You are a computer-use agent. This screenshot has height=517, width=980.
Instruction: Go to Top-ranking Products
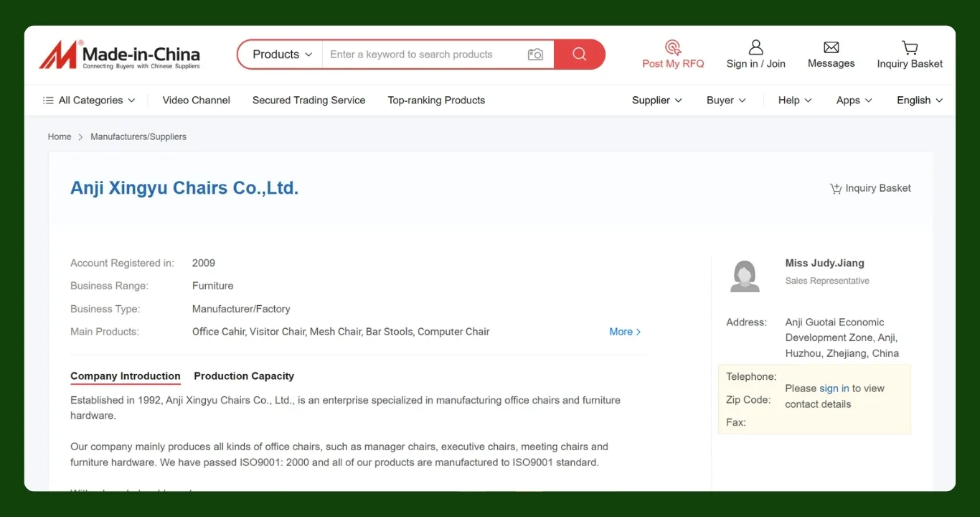coord(436,101)
